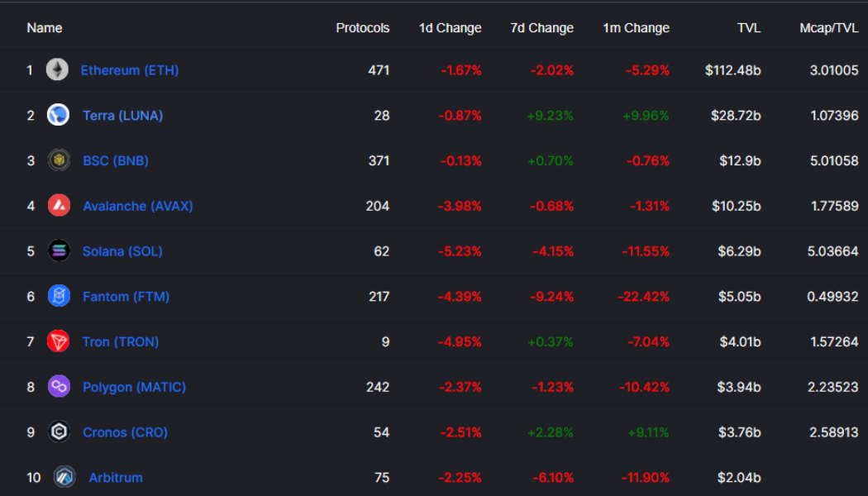868x496 pixels.
Task: Click the Polygon logo icon
Action: (x=59, y=387)
